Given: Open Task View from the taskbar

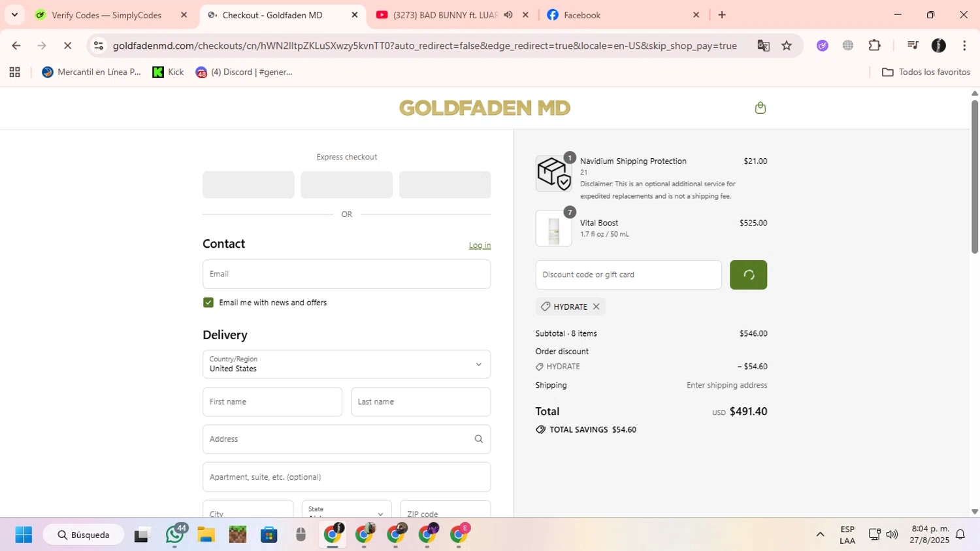Looking at the screenshot, I should (x=142, y=535).
